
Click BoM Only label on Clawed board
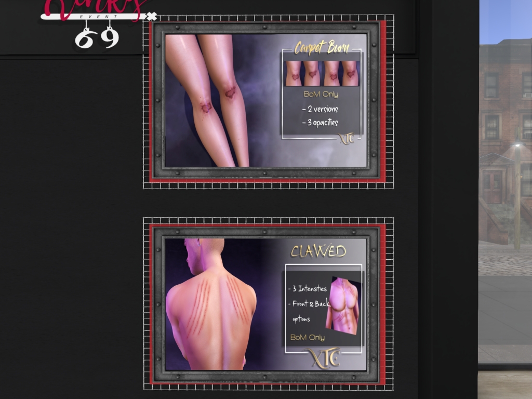pyautogui.click(x=307, y=337)
